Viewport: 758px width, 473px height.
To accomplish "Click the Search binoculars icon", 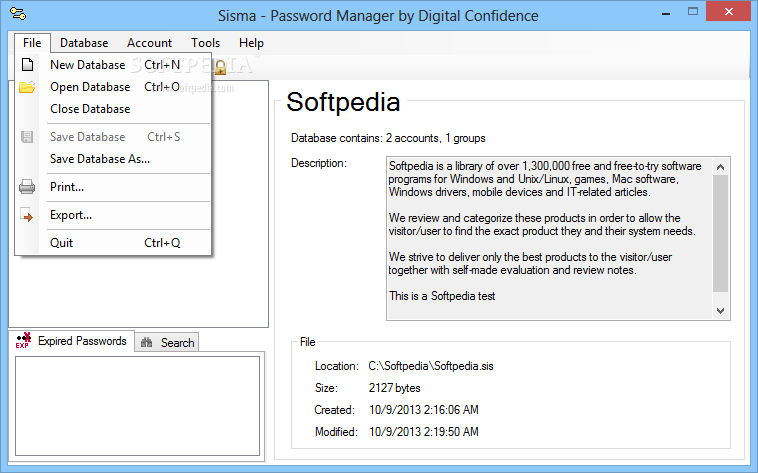I will 146,342.
